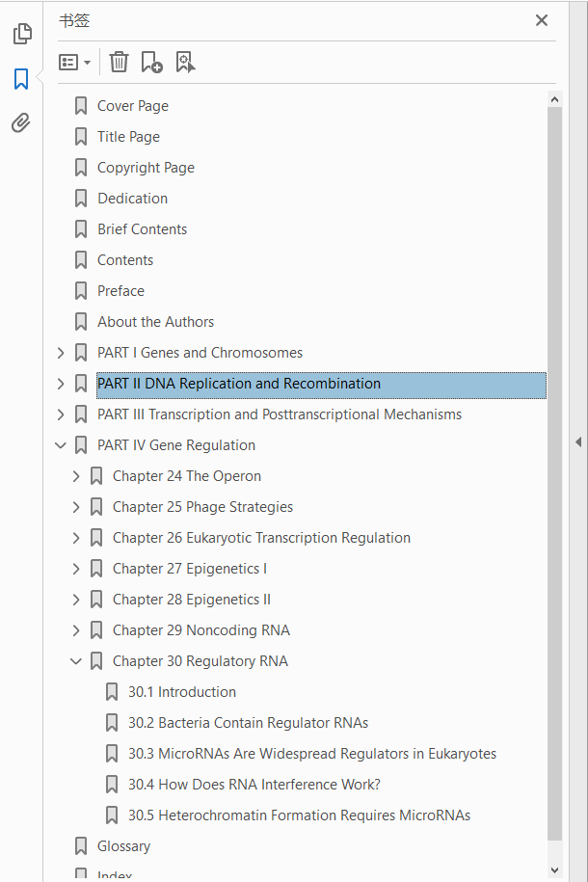Collapse PART IV Gene Regulation

pos(62,445)
